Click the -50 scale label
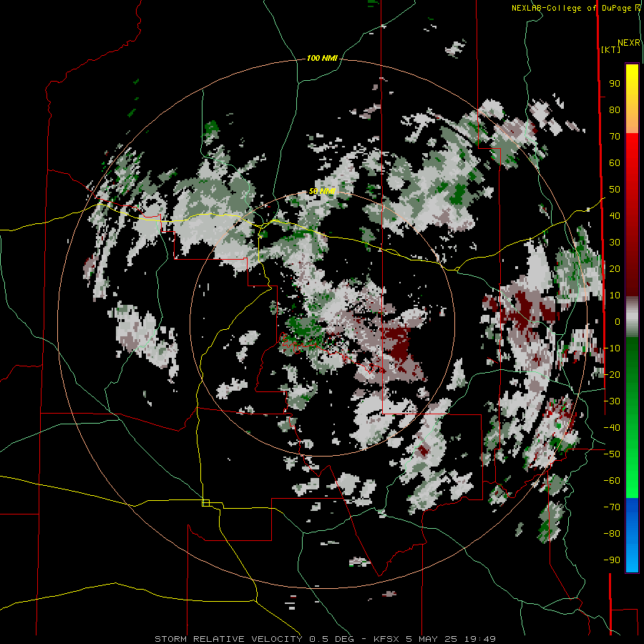The image size is (644, 644). tap(612, 454)
